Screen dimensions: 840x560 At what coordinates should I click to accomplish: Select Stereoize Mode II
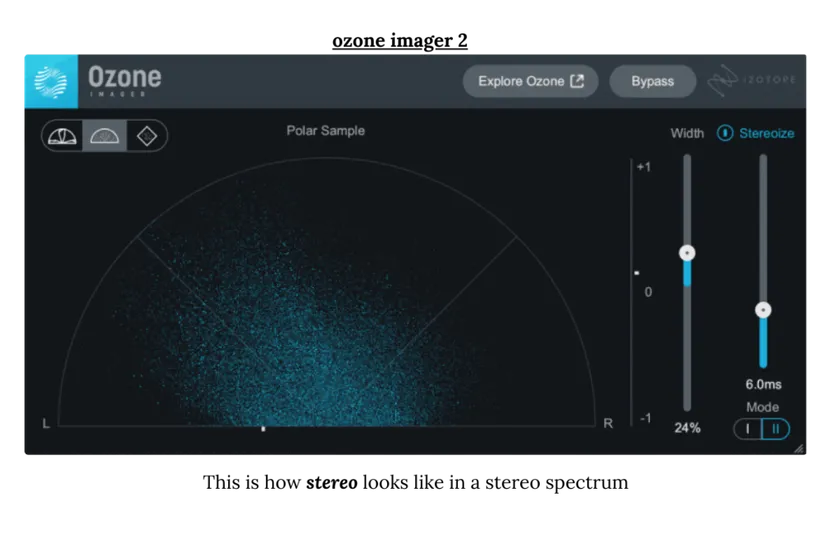(x=775, y=429)
